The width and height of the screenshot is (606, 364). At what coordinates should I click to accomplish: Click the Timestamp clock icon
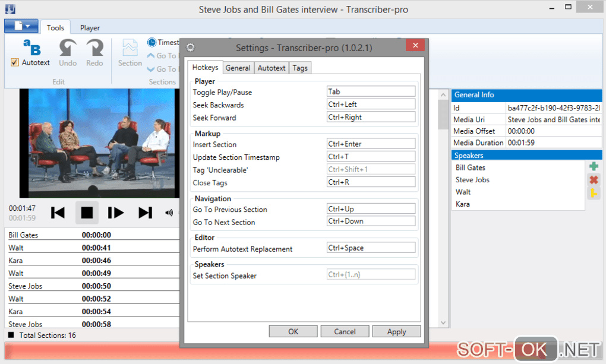[x=151, y=42]
